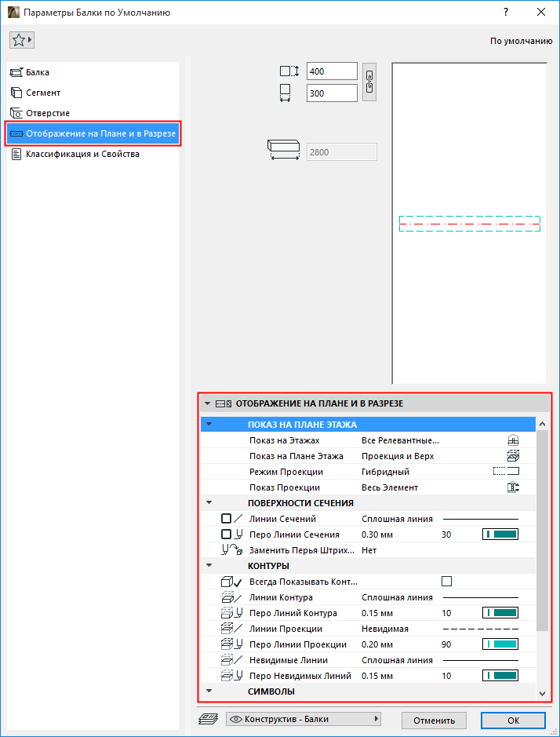Open the Сегмент settings page
This screenshot has height=737, width=560.
click(x=93, y=93)
